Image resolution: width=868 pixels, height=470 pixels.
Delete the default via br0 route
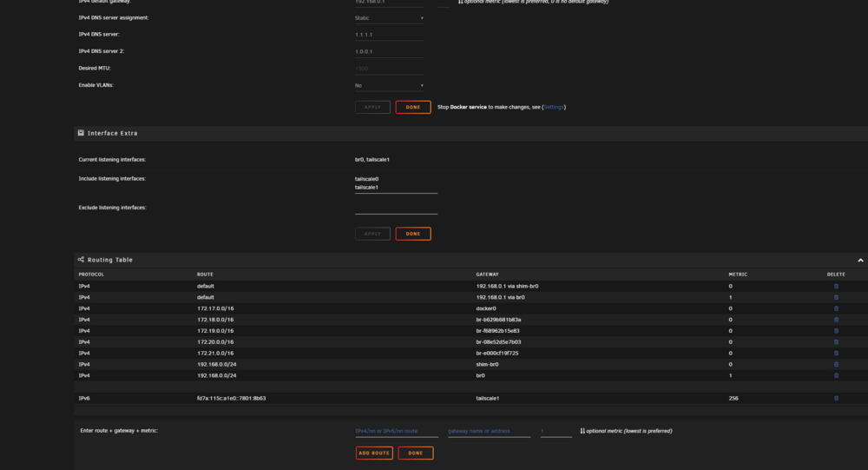pos(836,297)
